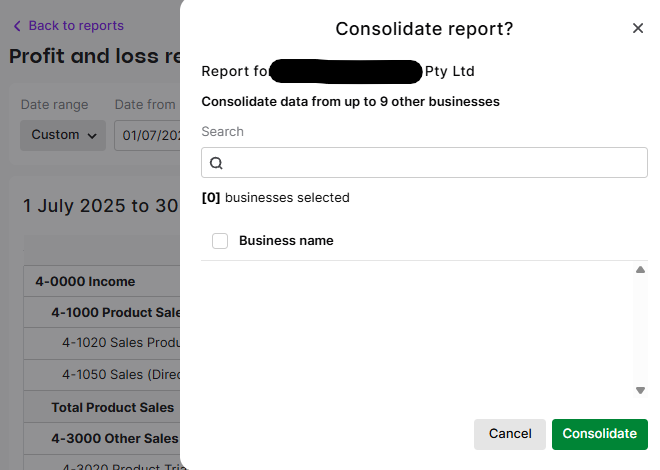Viewport: 660px width, 470px height.
Task: Open the Custom date range dropdown
Action: 62,135
